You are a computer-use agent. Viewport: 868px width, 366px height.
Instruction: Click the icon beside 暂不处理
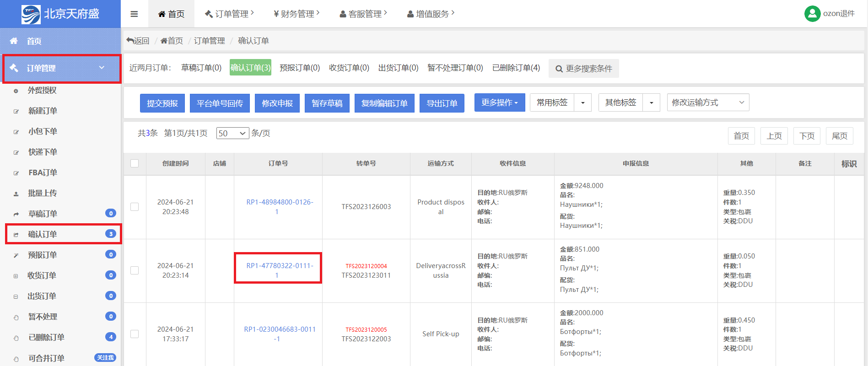16,318
